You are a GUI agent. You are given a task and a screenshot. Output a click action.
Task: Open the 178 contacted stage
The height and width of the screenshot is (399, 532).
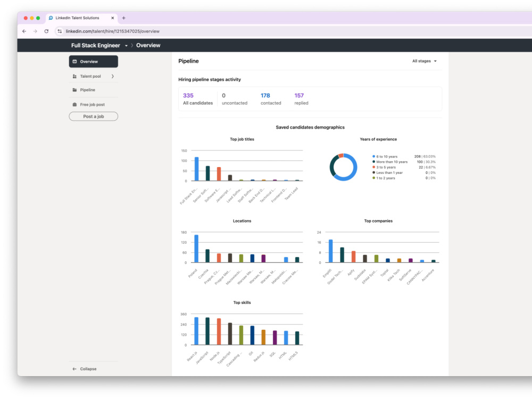coord(271,99)
